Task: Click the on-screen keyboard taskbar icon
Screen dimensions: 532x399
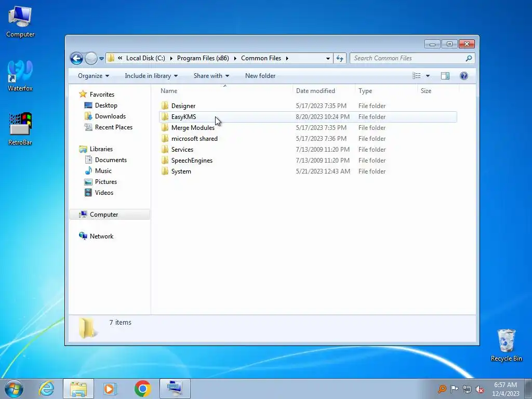Action: (x=175, y=389)
